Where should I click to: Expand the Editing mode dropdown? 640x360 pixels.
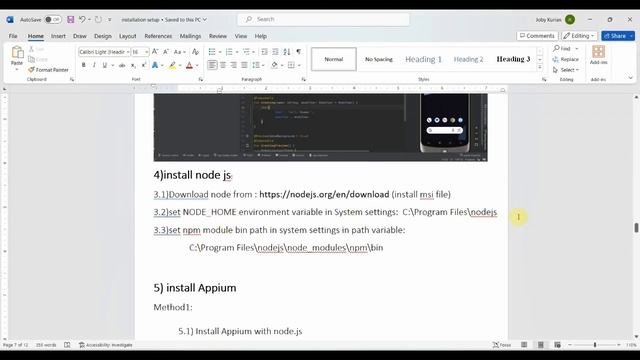(x=593, y=36)
